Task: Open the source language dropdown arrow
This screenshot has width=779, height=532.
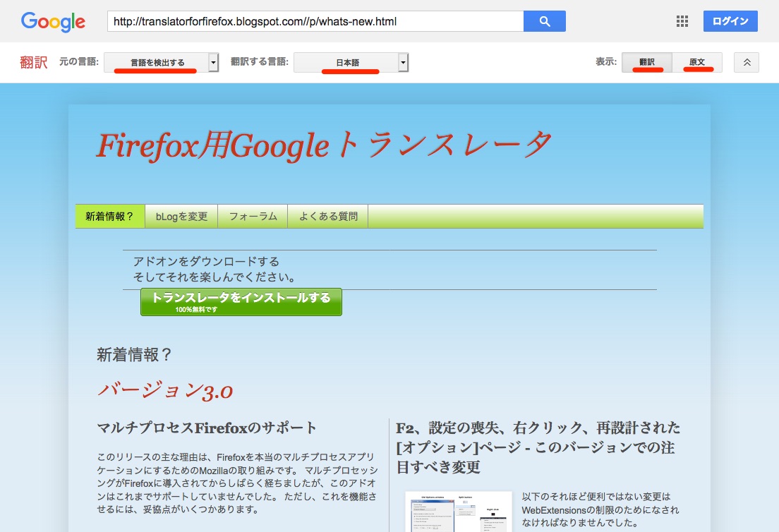Action: [214, 63]
